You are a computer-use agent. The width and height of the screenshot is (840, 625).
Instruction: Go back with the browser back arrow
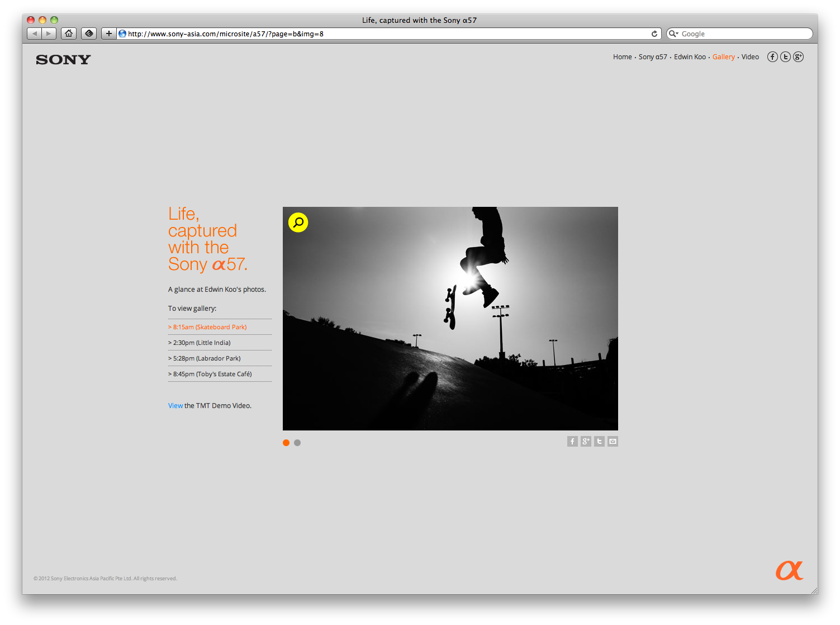click(x=35, y=34)
